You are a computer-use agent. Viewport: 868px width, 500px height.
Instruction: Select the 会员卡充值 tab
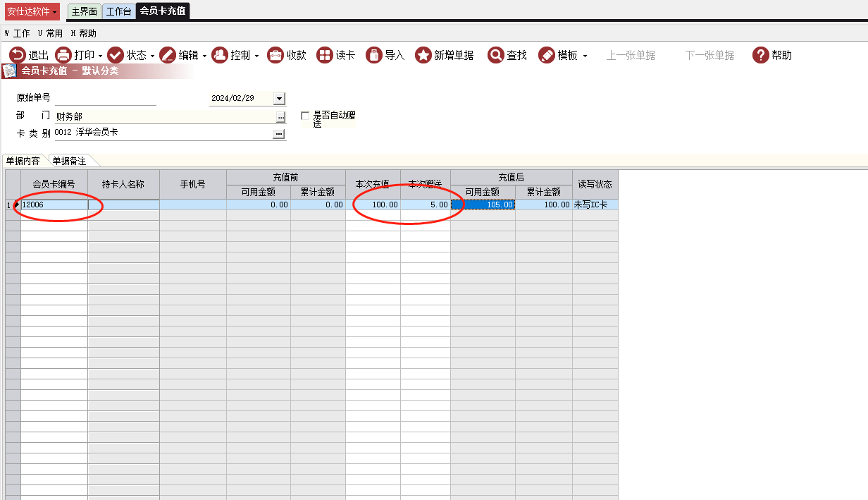pos(163,11)
